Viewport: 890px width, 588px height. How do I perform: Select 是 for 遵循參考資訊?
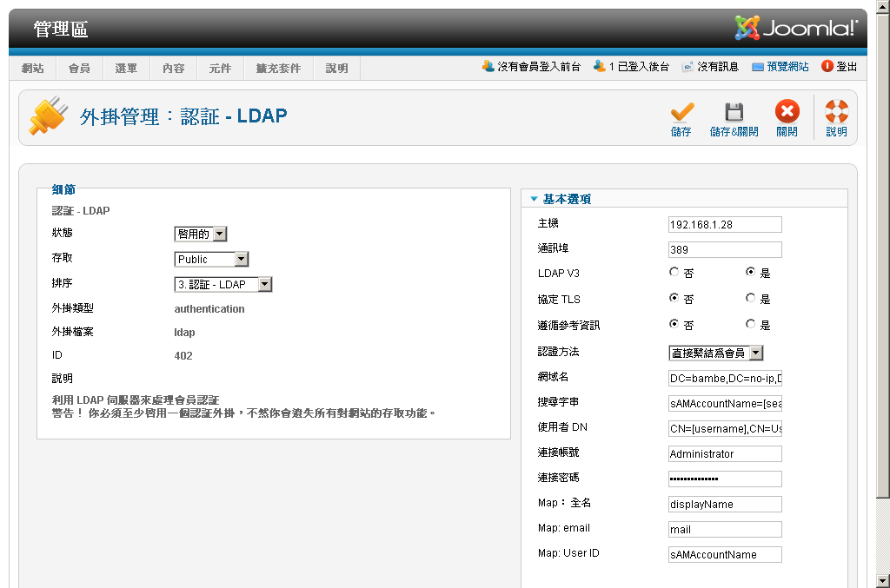point(750,325)
